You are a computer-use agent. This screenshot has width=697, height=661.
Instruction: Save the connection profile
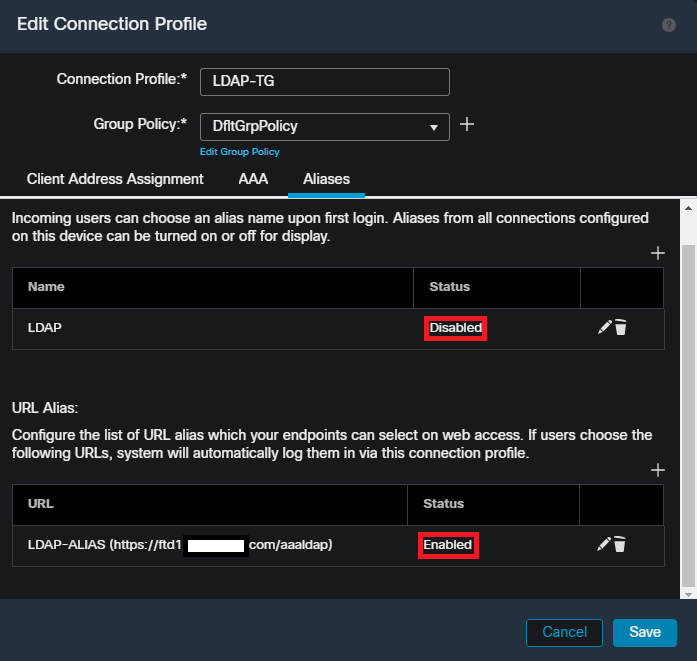click(644, 632)
